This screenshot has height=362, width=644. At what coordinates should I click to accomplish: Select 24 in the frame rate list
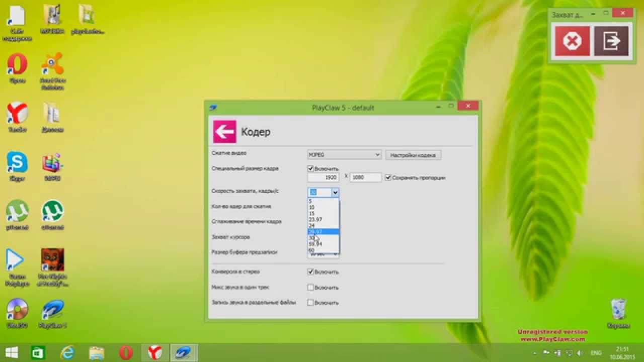click(x=324, y=226)
